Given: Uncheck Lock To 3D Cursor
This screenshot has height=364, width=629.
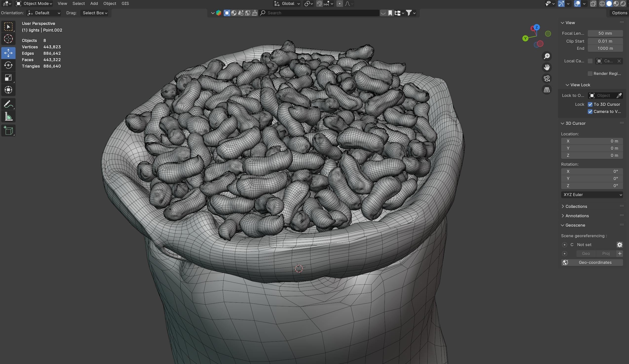Looking at the screenshot, I should click(x=590, y=104).
